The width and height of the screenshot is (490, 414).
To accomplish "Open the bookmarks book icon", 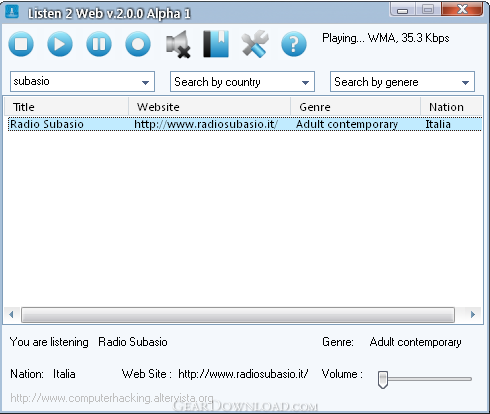I will [216, 44].
